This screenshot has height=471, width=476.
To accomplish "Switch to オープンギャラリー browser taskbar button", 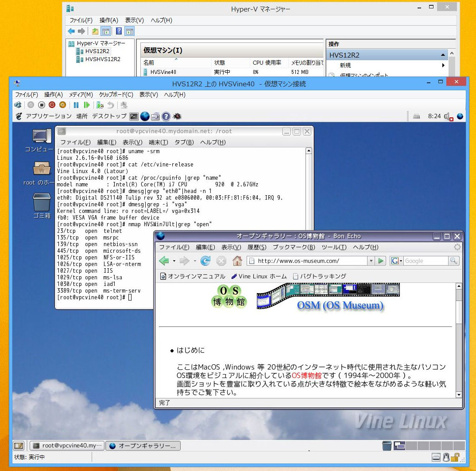I will pos(143,445).
